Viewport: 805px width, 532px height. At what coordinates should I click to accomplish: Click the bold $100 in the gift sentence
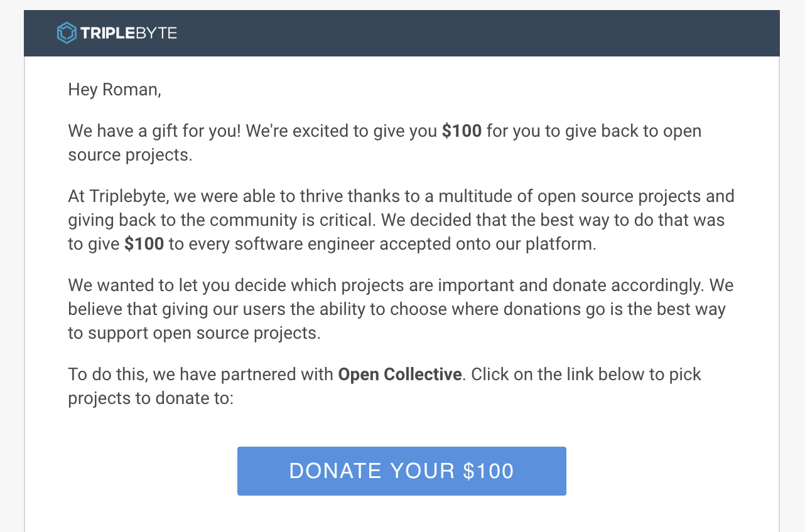[462, 131]
